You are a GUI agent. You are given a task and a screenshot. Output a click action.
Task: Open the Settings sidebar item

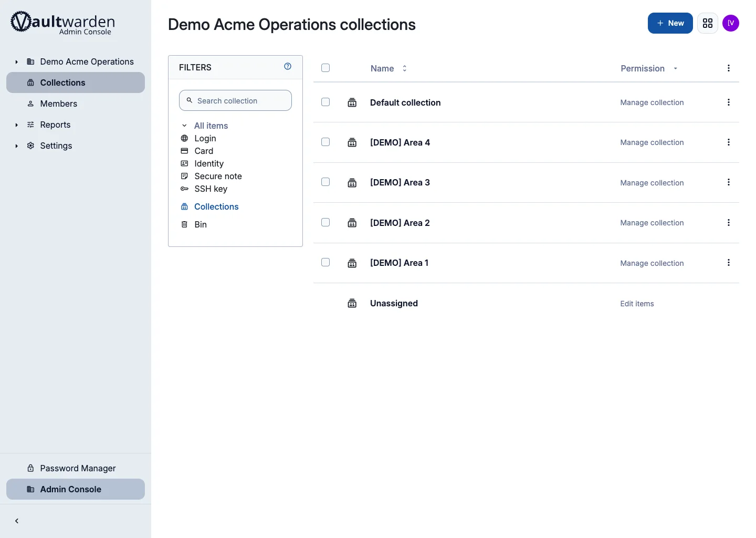click(76, 146)
